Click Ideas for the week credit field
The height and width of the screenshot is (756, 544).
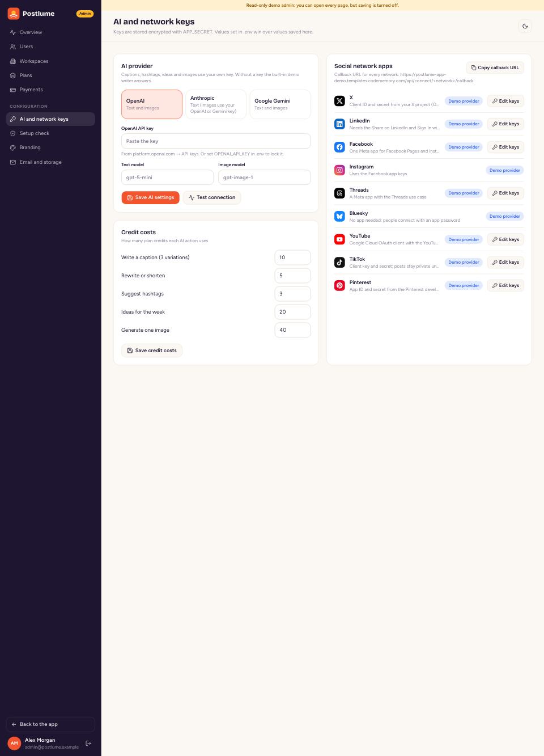pyautogui.click(x=292, y=312)
